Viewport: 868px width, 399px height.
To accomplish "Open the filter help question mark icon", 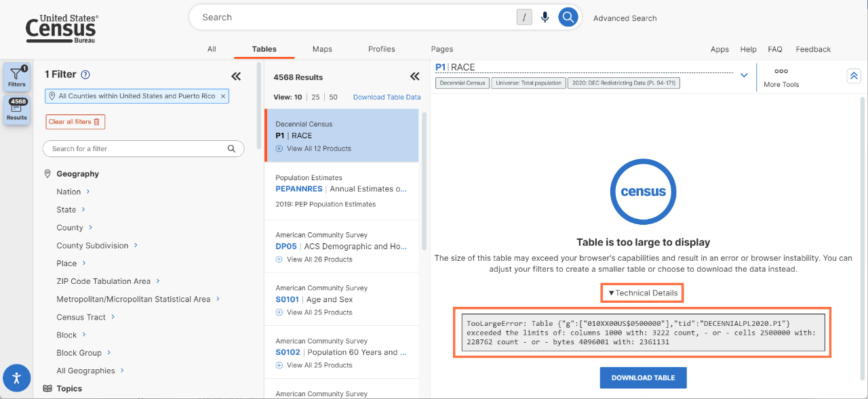I will 85,75.
